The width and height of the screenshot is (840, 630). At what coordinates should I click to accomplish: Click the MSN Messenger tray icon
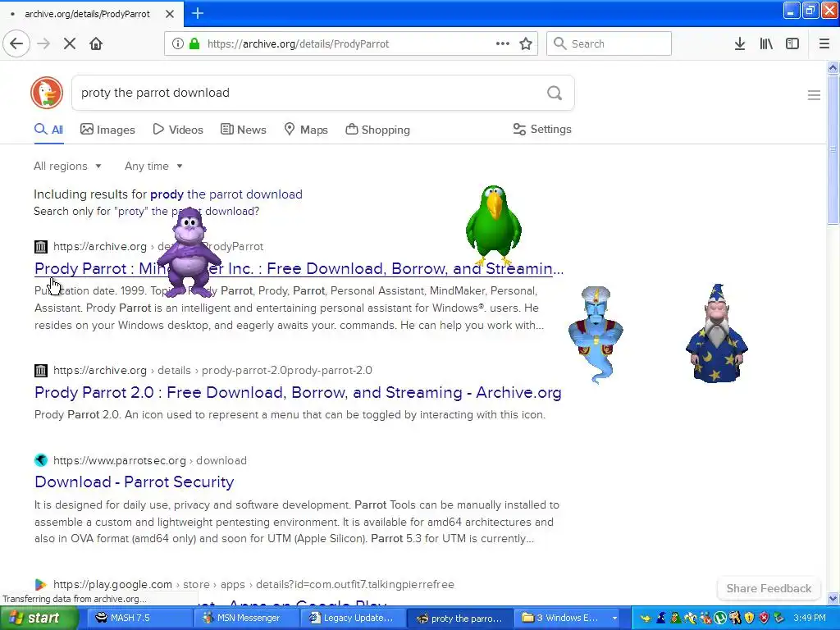pyautogui.click(x=705, y=618)
